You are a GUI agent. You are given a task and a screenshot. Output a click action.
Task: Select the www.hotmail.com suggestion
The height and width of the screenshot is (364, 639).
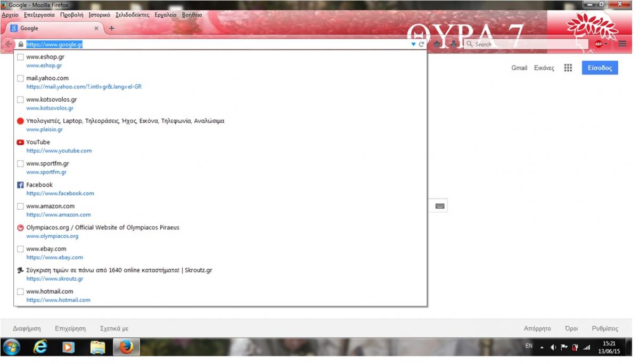pos(220,295)
